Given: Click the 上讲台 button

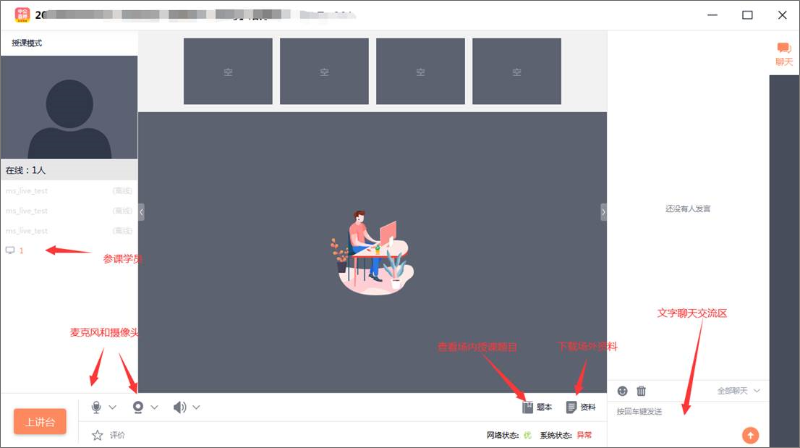Looking at the screenshot, I should pyautogui.click(x=40, y=422).
